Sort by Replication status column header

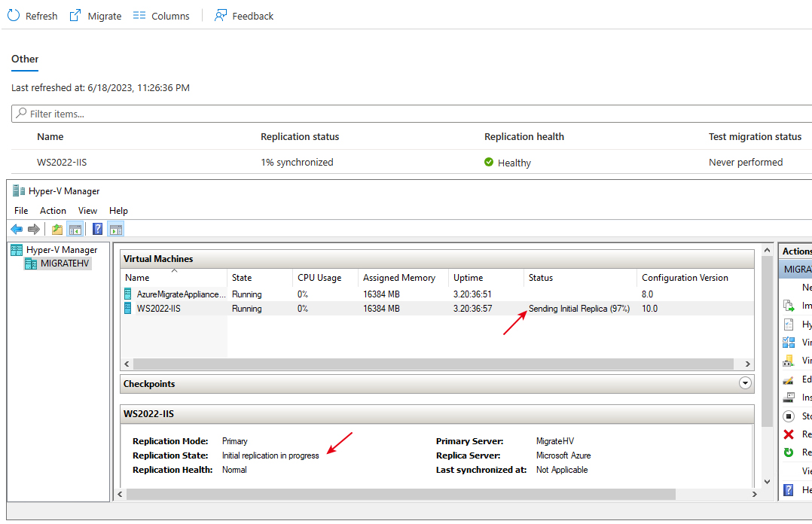point(300,137)
